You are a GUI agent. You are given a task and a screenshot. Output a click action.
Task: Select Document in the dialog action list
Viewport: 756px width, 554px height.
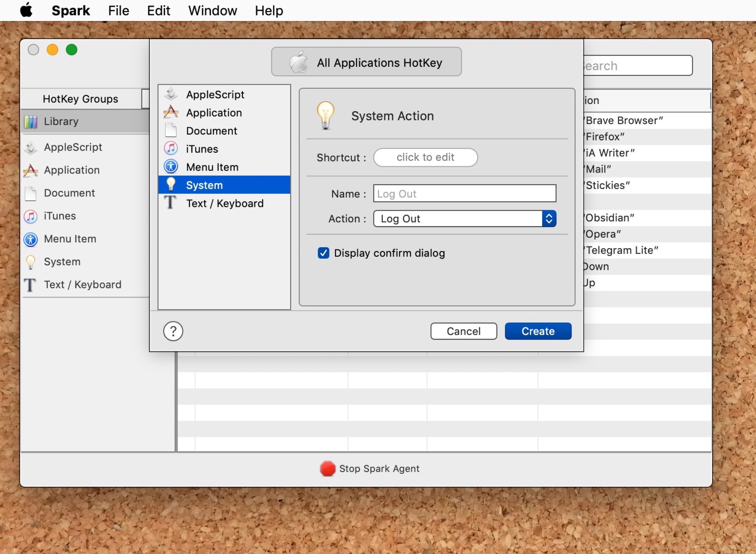[x=211, y=131]
